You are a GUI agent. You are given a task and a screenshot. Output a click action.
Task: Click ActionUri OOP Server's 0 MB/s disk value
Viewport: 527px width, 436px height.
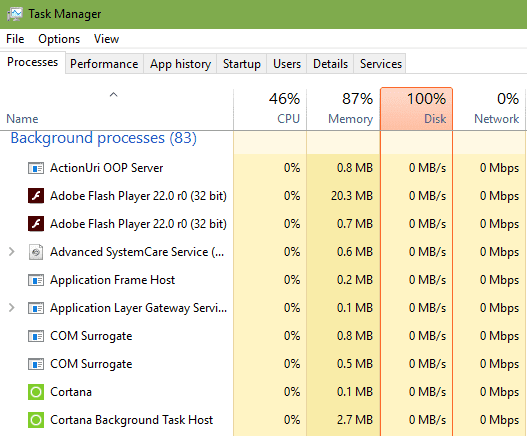tap(428, 168)
